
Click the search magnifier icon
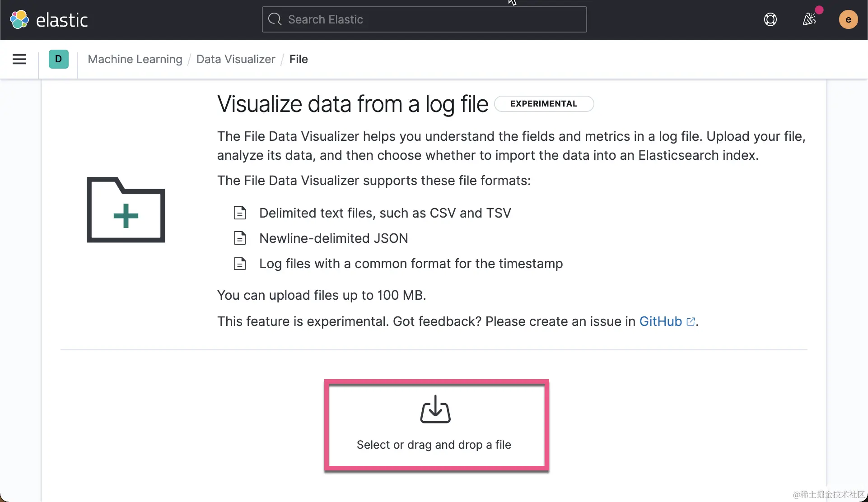click(275, 19)
